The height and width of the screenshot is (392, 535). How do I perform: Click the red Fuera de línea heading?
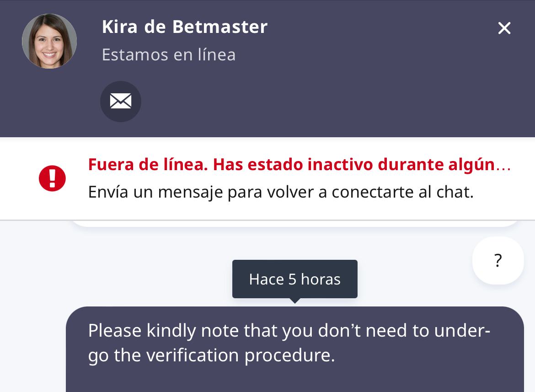pos(291,164)
